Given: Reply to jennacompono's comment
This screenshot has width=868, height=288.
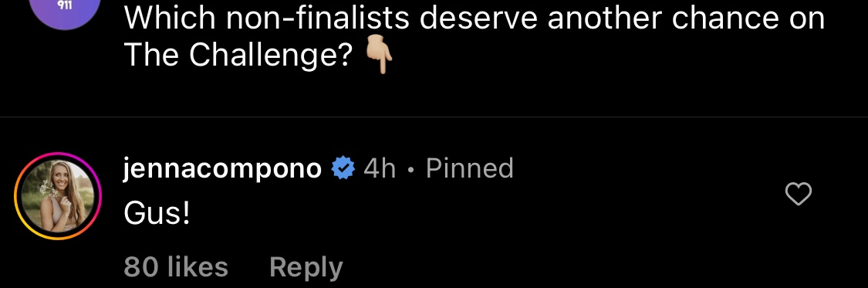Looking at the screenshot, I should (x=306, y=267).
